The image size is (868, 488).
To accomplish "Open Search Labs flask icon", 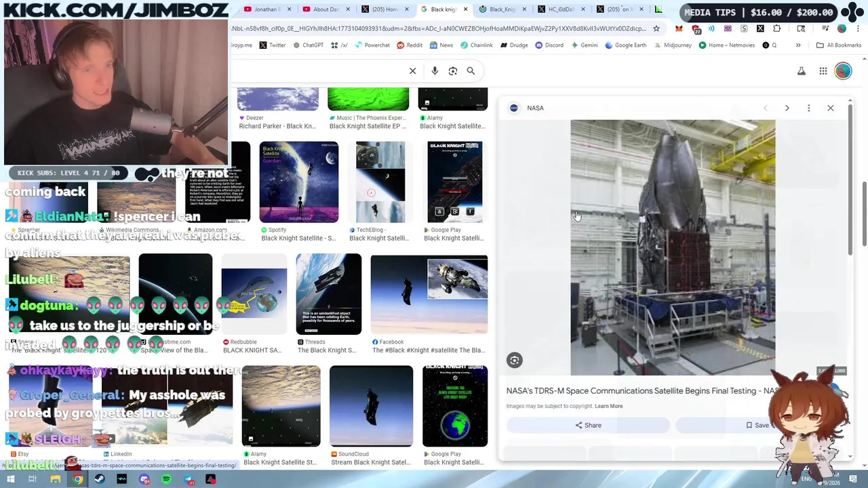I will (802, 71).
